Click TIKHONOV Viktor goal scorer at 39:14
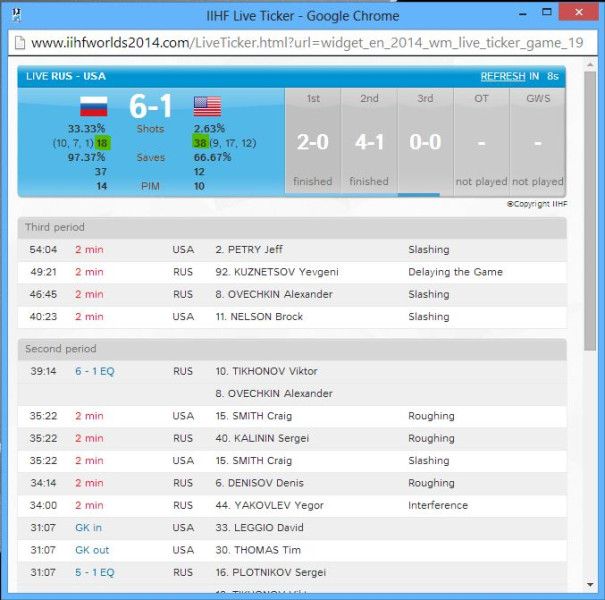This screenshot has width=605, height=600. tap(266, 371)
